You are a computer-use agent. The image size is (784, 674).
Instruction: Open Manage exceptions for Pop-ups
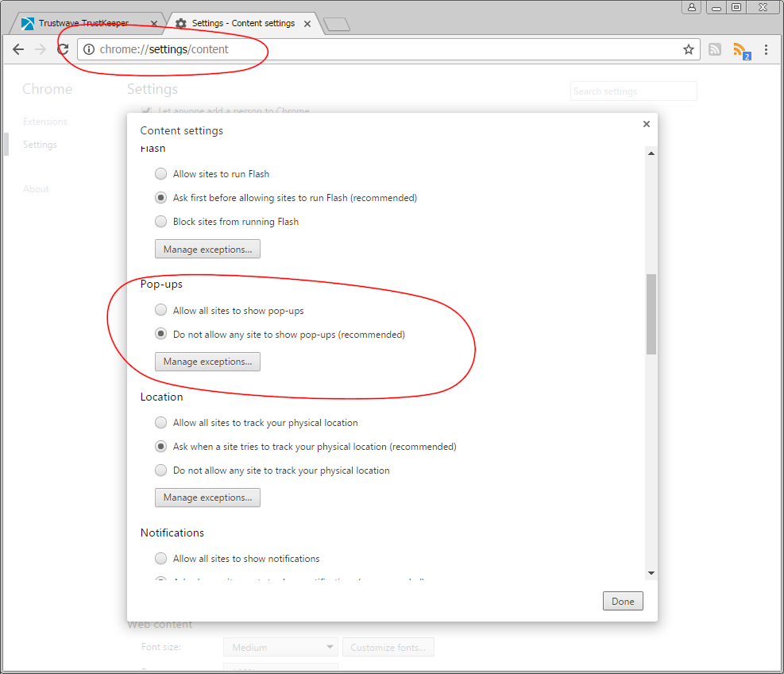point(207,362)
